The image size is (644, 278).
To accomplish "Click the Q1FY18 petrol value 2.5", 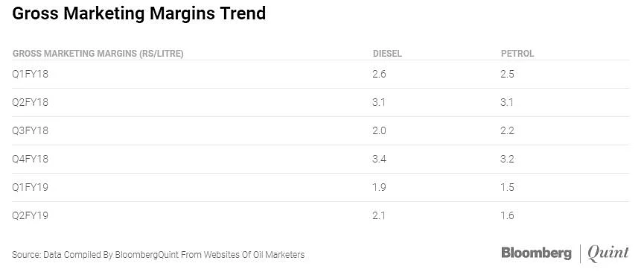I will [507, 75].
